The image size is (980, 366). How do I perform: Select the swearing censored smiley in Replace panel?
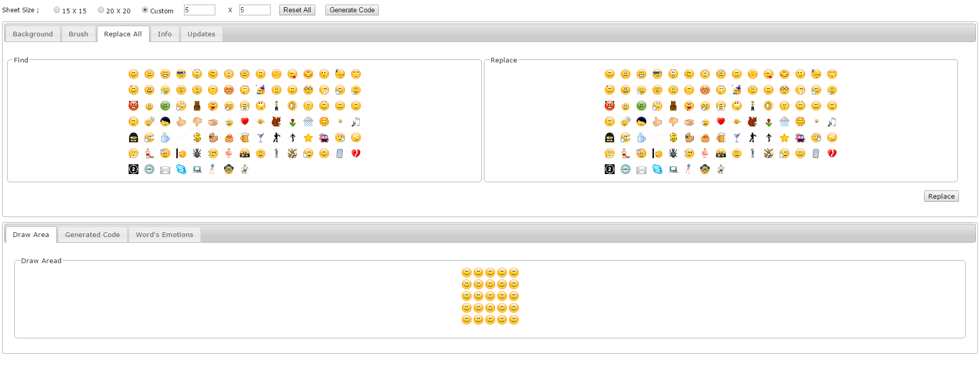click(721, 154)
